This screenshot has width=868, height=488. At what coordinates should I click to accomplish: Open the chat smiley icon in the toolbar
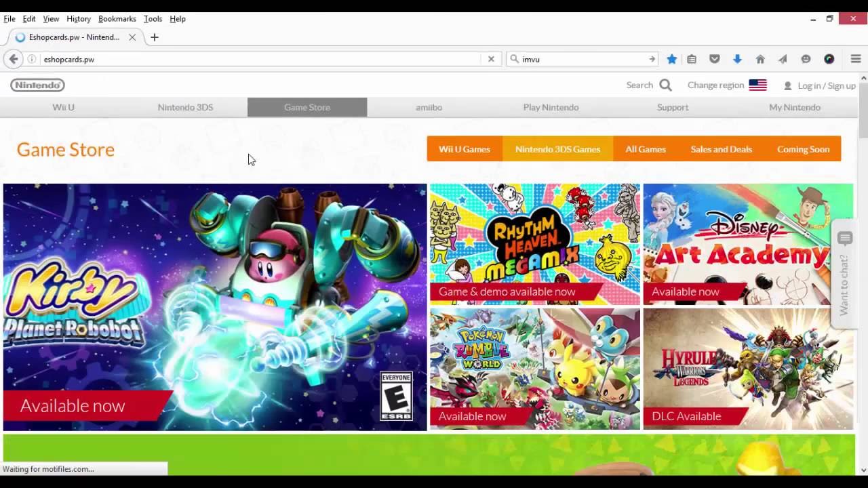click(806, 59)
